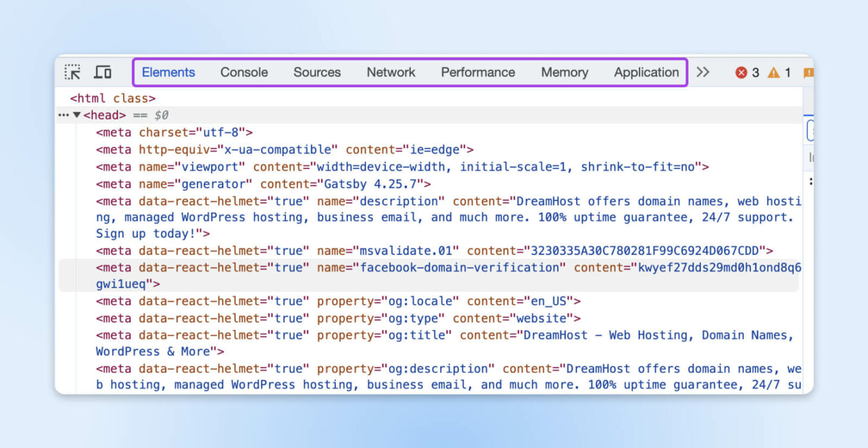
Task: Switch to the Memory tab
Action: tap(564, 72)
